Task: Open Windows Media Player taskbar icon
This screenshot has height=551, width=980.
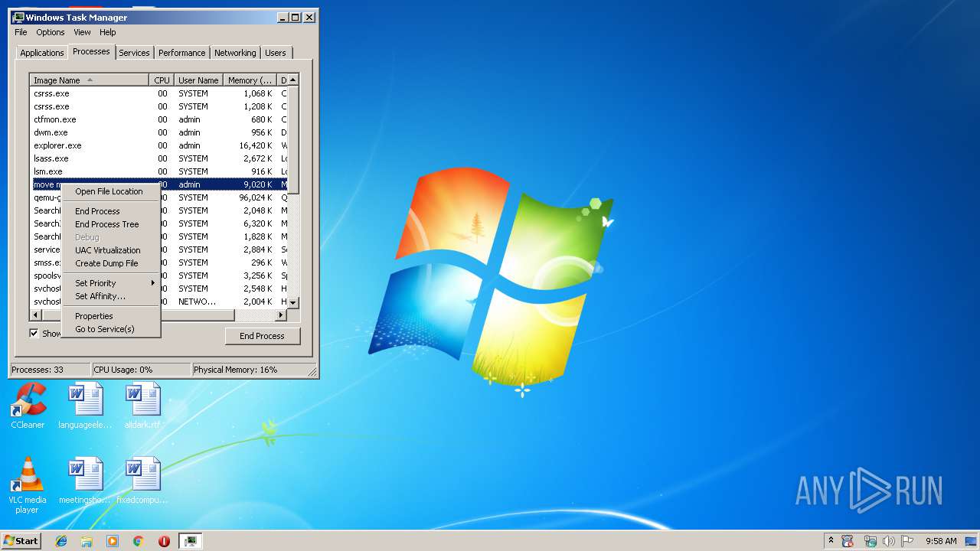Action: click(x=113, y=541)
